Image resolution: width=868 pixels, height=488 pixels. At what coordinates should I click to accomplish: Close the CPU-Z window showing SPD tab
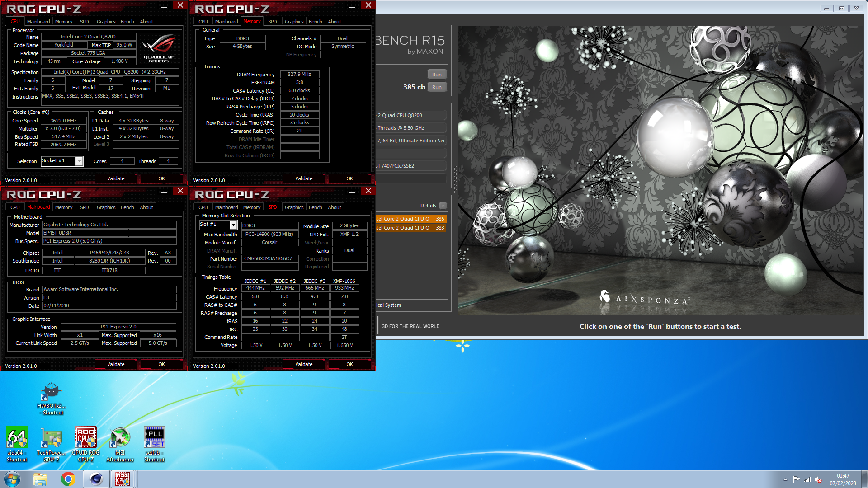coord(368,191)
